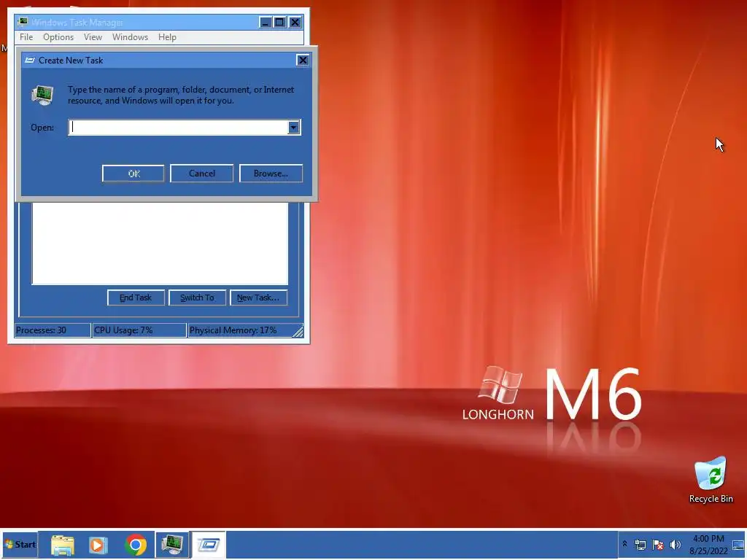Switch to Task Manager taskbar icon

point(172,545)
